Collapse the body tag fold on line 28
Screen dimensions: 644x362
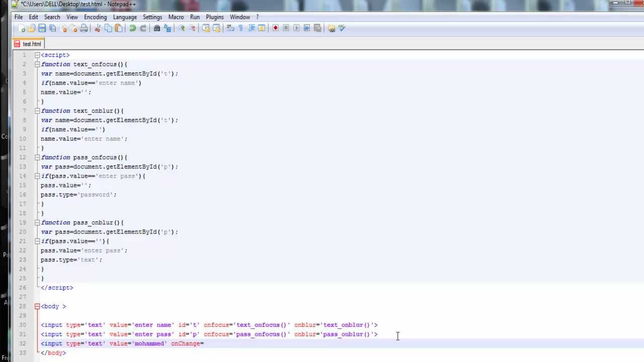[x=37, y=306]
